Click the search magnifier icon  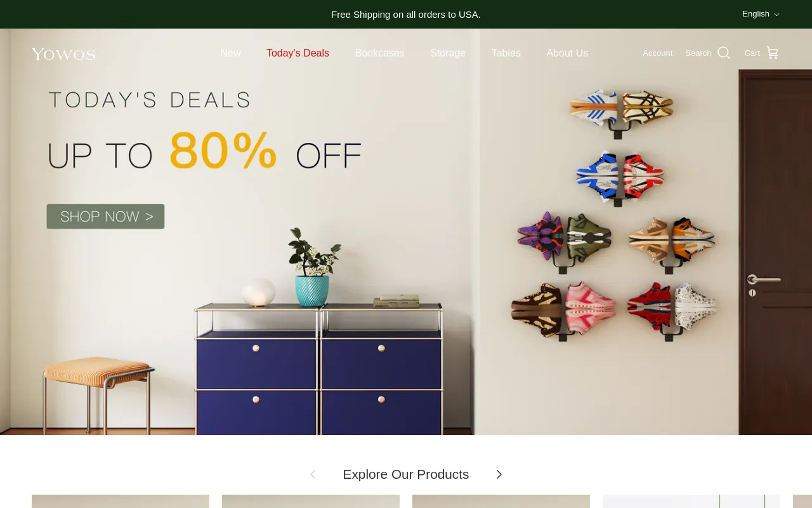724,53
